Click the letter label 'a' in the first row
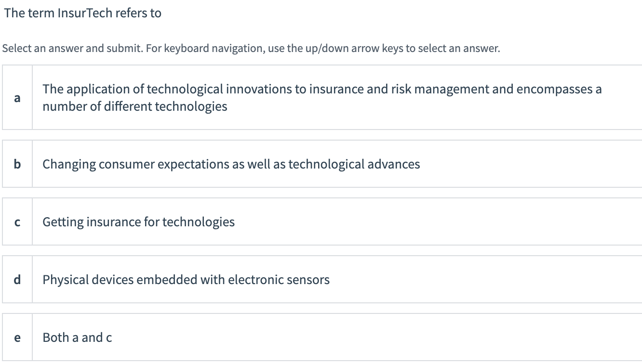Image resolution: width=642 pixels, height=364 pixels. coord(17,97)
